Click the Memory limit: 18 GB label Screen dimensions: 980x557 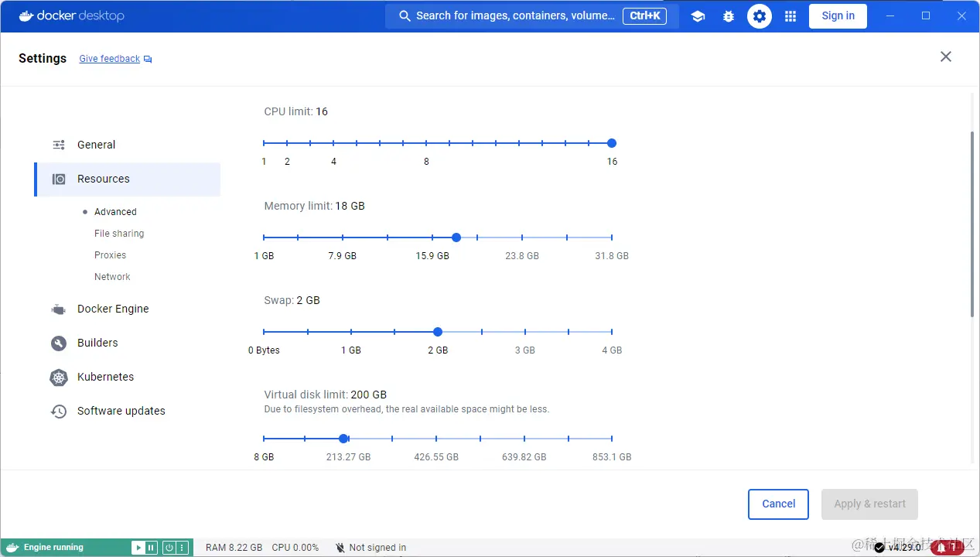click(314, 206)
